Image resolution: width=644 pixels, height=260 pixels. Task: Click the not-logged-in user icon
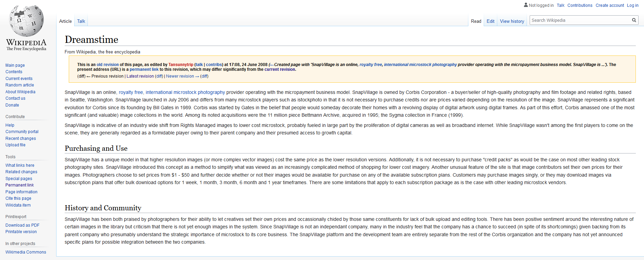tap(526, 5)
